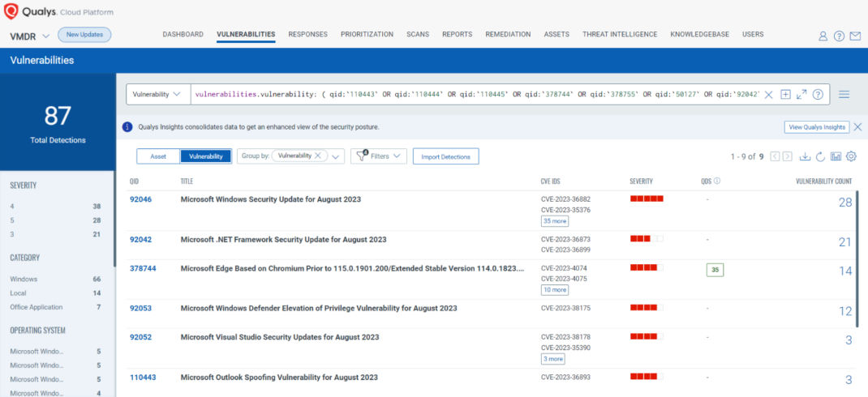This screenshot has width=868, height=397.
Task: Download the vulnerability list
Action: [x=805, y=156]
